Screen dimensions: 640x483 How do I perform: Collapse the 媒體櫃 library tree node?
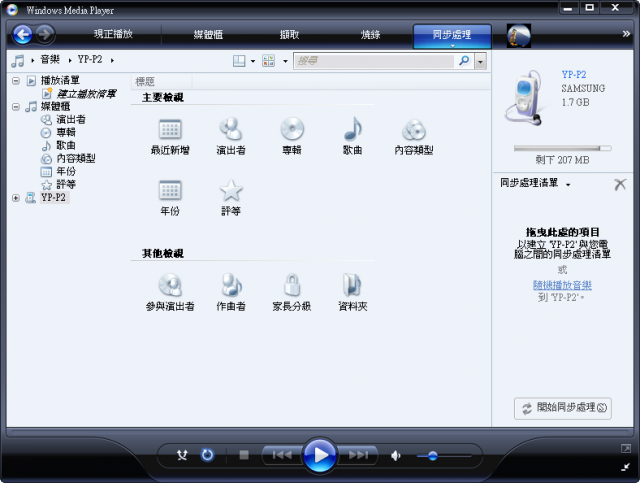[16, 107]
